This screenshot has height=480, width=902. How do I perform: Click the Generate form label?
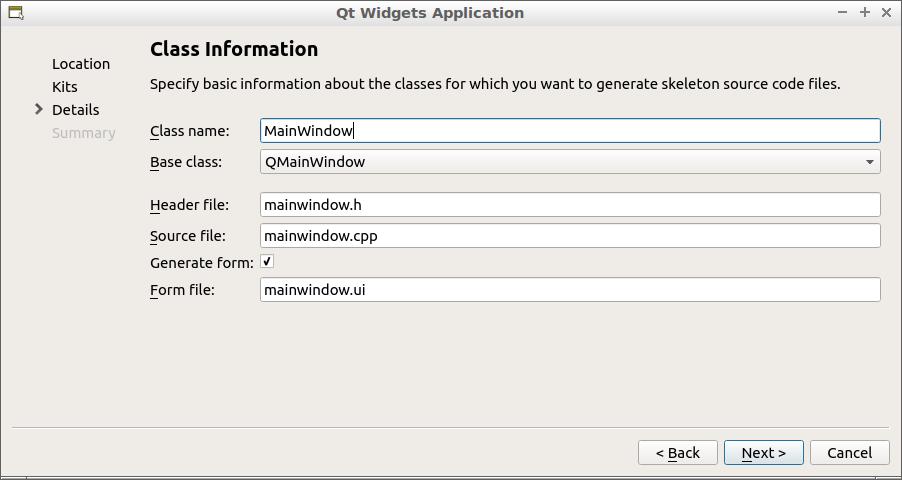(x=202, y=263)
